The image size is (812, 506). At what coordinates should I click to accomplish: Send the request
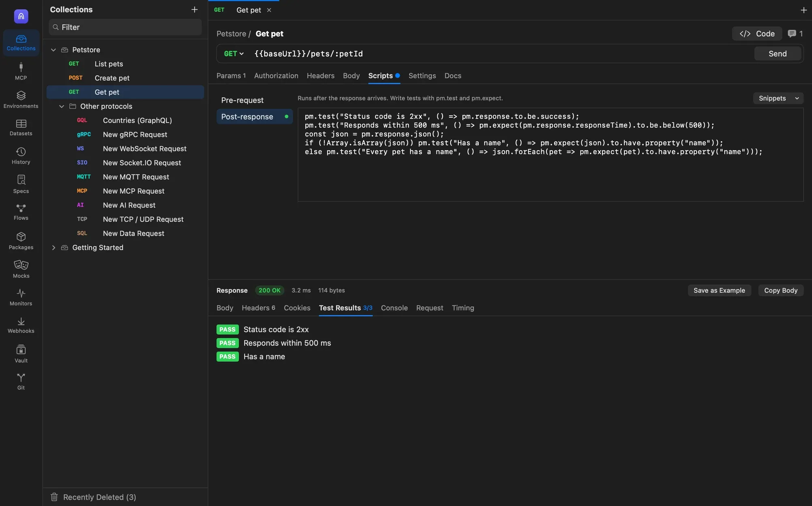pos(777,54)
